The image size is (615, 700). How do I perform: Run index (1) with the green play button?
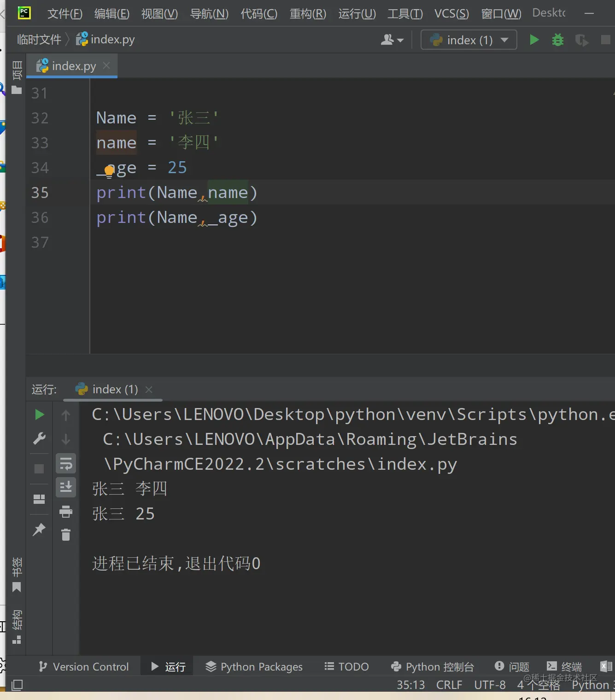coord(534,40)
